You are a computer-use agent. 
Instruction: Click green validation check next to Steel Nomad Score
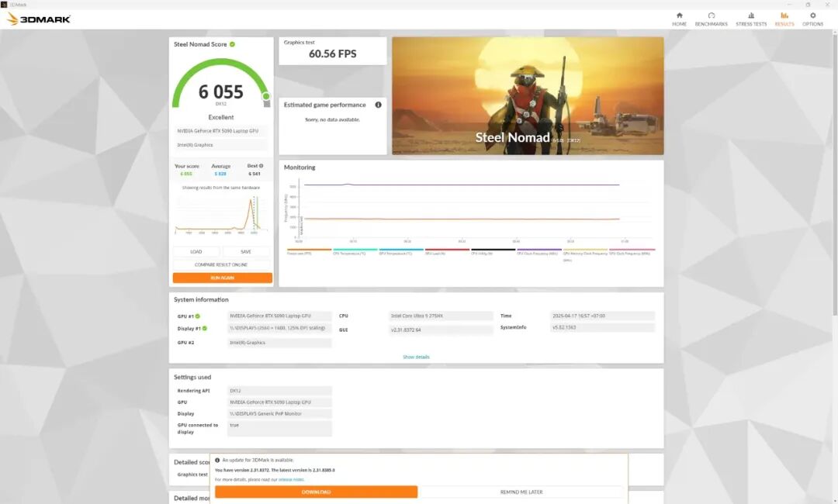click(x=233, y=44)
